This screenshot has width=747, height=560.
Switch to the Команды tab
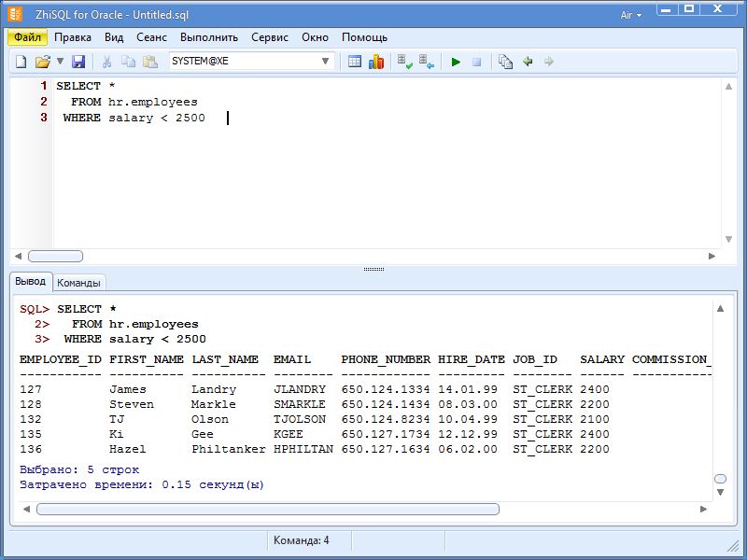pos(78,283)
